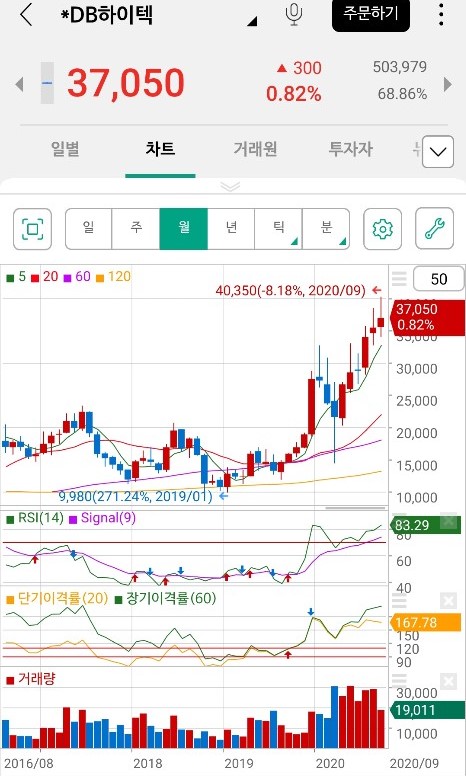Select the 주 weekly period
466x776 pixels.
tap(136, 229)
